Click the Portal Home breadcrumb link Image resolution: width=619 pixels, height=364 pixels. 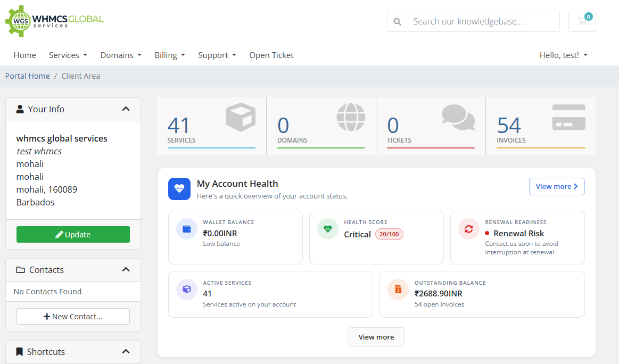(x=28, y=76)
